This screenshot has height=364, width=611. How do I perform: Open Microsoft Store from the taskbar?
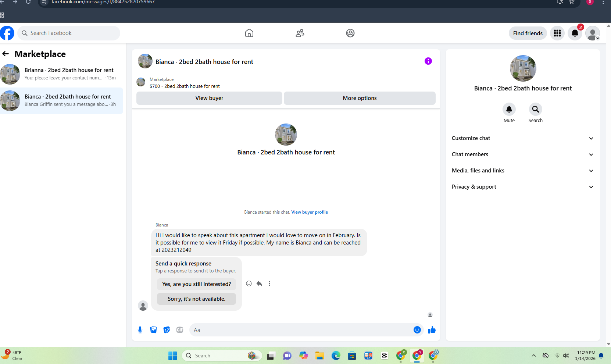pos(352,356)
